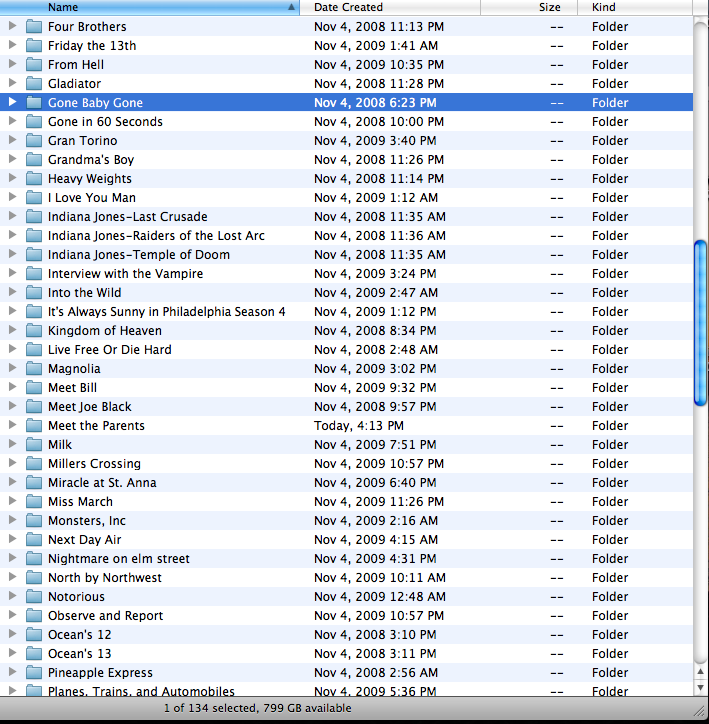This screenshot has height=724, width=709.
Task: Select the Planes, Trains, and Automobiles row
Action: [346, 690]
